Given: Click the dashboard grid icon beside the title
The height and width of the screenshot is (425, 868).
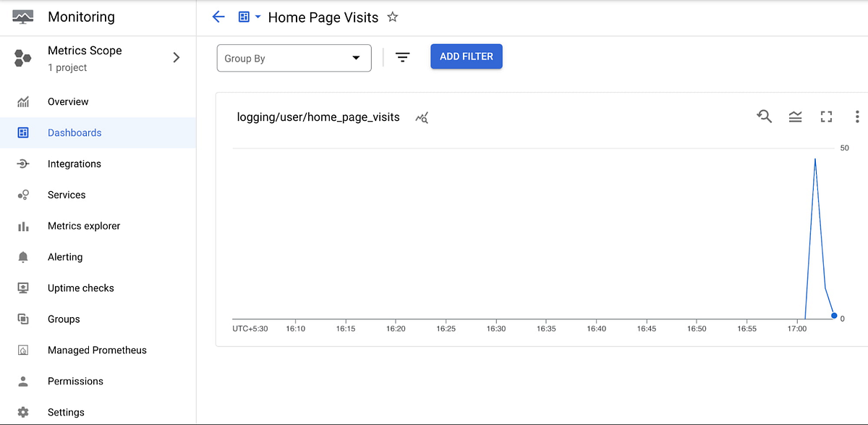Looking at the screenshot, I should pyautogui.click(x=242, y=17).
